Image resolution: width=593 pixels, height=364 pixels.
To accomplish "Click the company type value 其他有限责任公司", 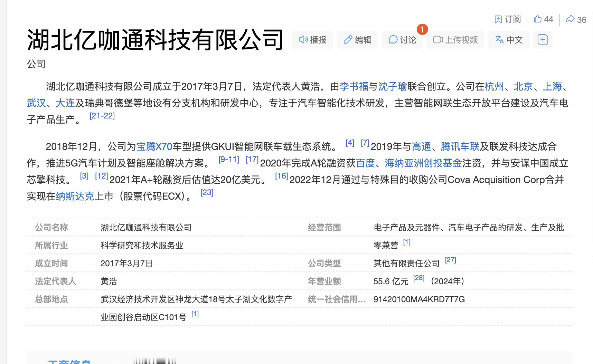I will 407,264.
